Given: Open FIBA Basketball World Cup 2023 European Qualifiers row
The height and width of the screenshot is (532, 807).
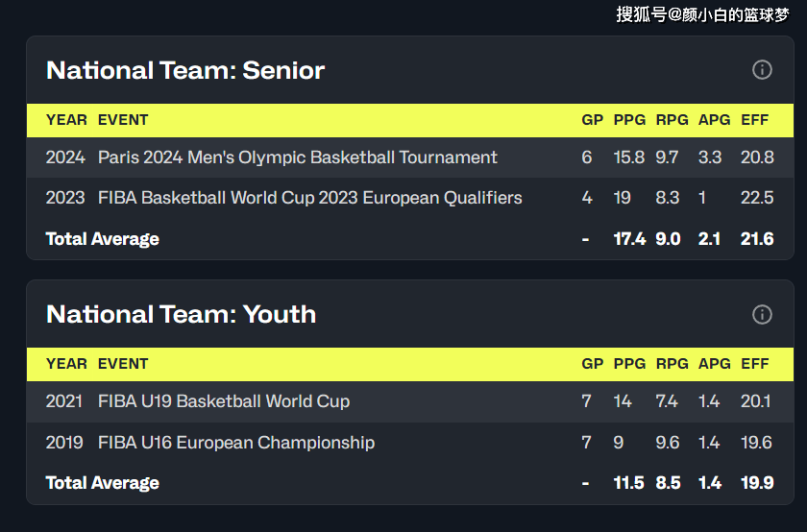Looking at the screenshot, I should click(309, 198).
